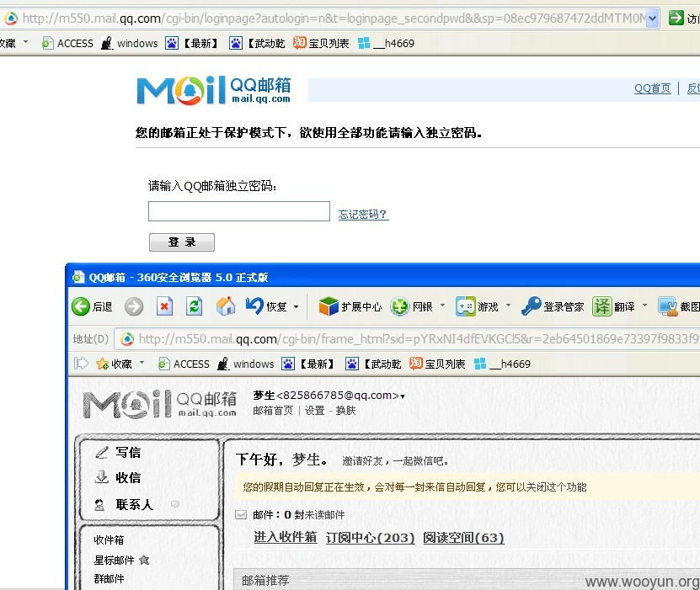Click the Back arrow icon in 360 browser
700x590 pixels.
pos(81,307)
